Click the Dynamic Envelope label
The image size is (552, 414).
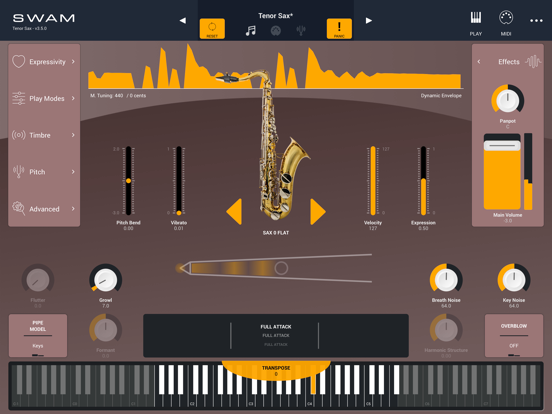[441, 95]
